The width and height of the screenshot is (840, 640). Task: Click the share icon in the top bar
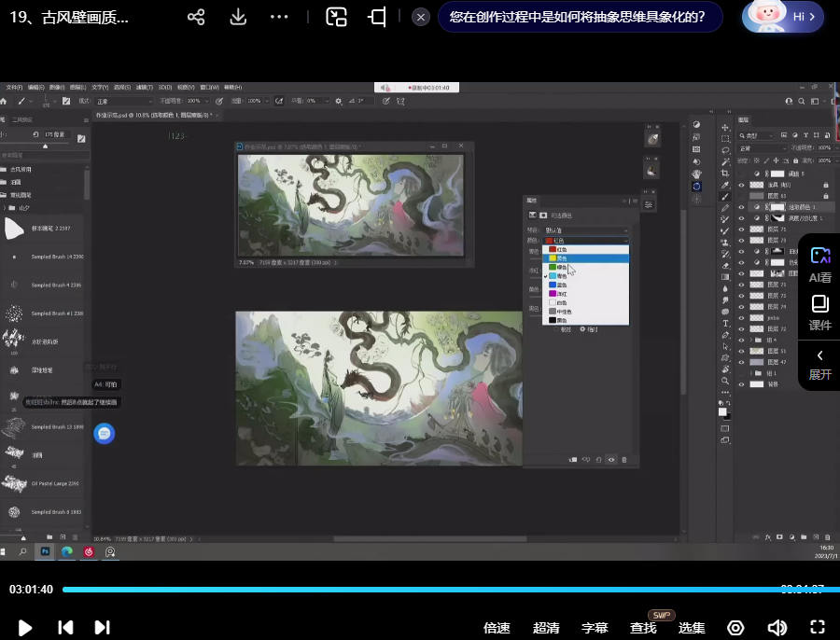(x=196, y=17)
